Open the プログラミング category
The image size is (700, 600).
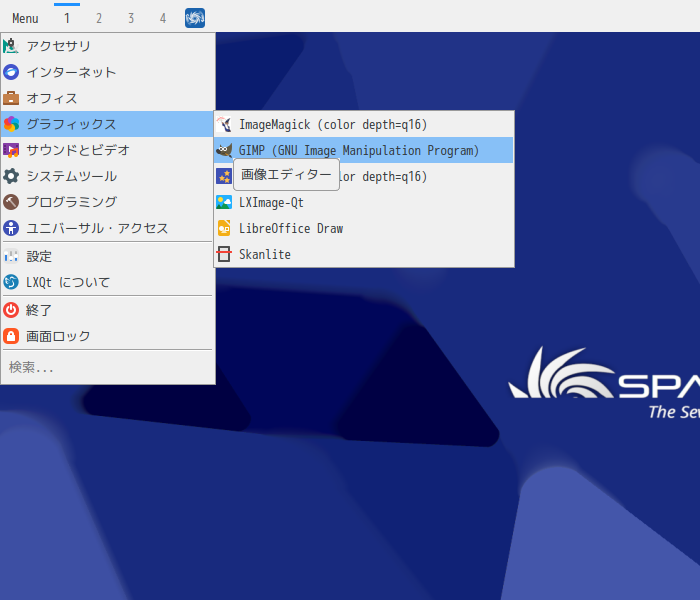(x=107, y=202)
